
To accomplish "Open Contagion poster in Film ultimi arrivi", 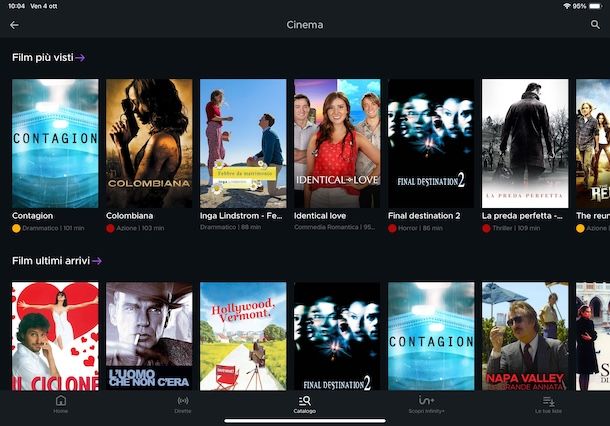I will 431,336.
